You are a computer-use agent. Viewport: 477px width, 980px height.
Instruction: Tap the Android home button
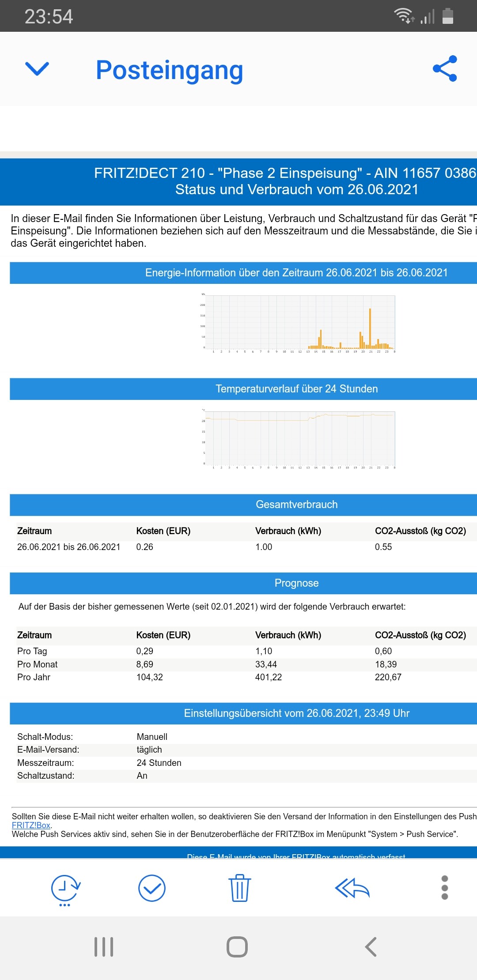tap(237, 947)
